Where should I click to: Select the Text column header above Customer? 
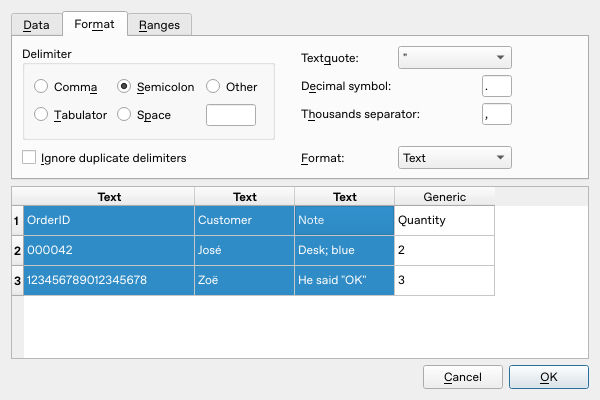pyautogui.click(x=245, y=197)
